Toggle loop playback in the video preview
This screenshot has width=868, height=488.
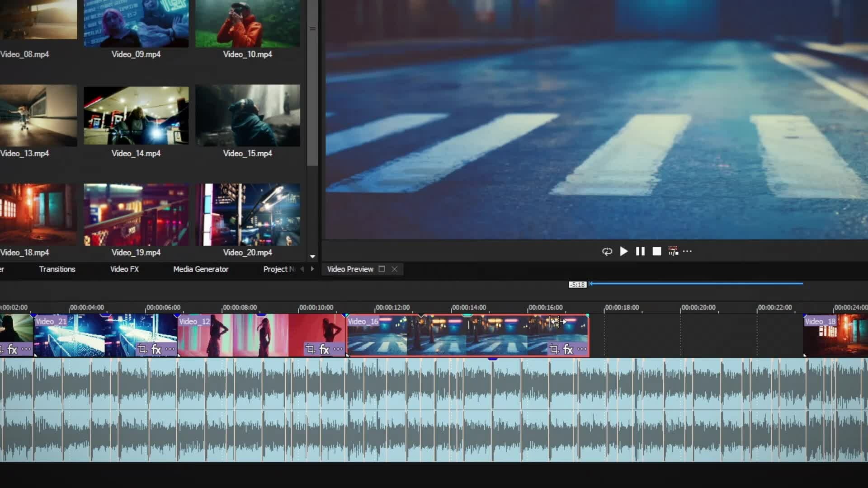tap(607, 251)
